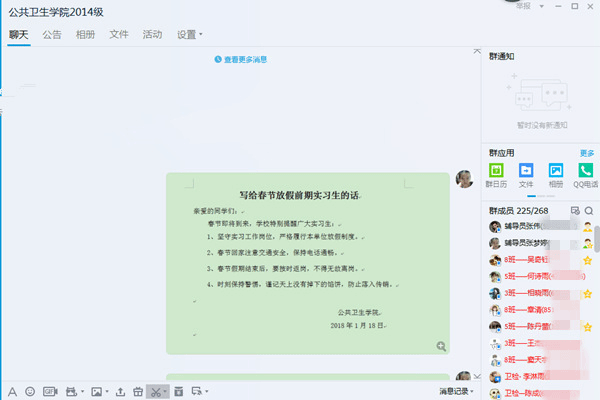Screen dimensions: 600x400
Task: Expand the 消息记录 dropdown arrow
Action: [x=474, y=391]
